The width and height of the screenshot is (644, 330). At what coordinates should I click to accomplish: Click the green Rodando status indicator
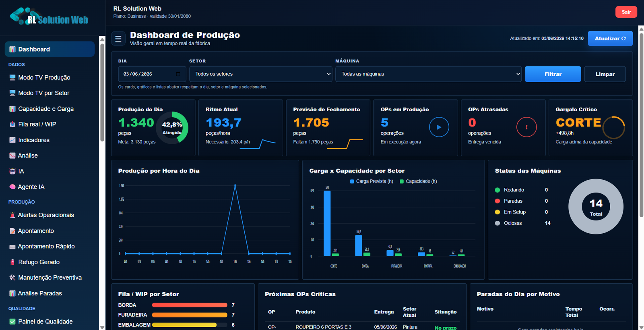tap(497, 190)
